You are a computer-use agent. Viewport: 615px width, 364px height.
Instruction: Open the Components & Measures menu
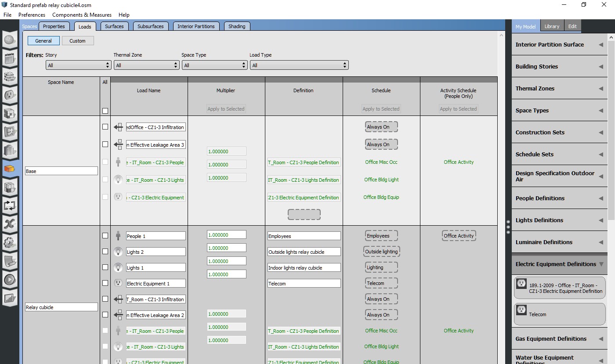tap(82, 14)
